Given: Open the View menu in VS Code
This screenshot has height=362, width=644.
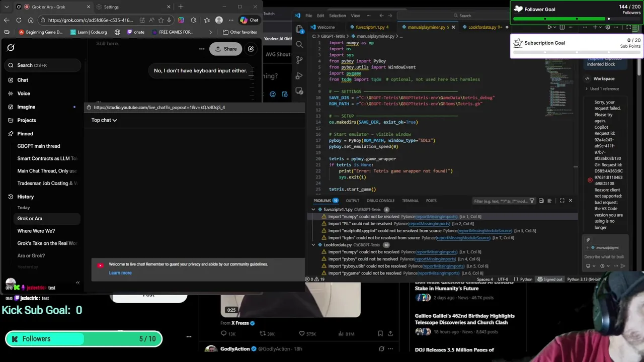Looking at the screenshot, I should click(x=355, y=16).
